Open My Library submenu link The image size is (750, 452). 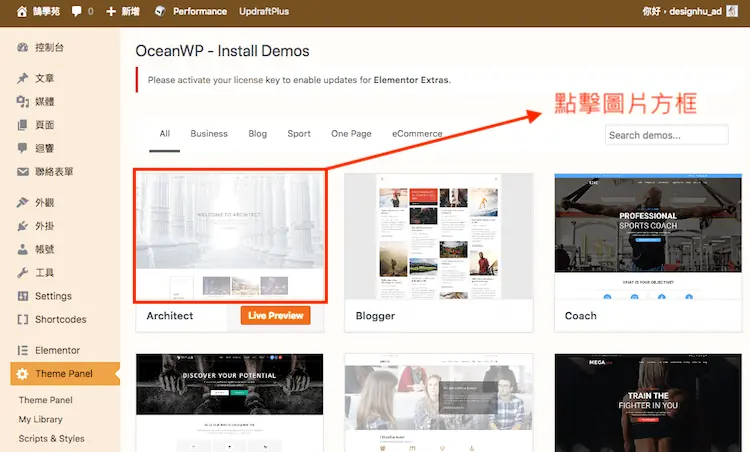point(41,419)
